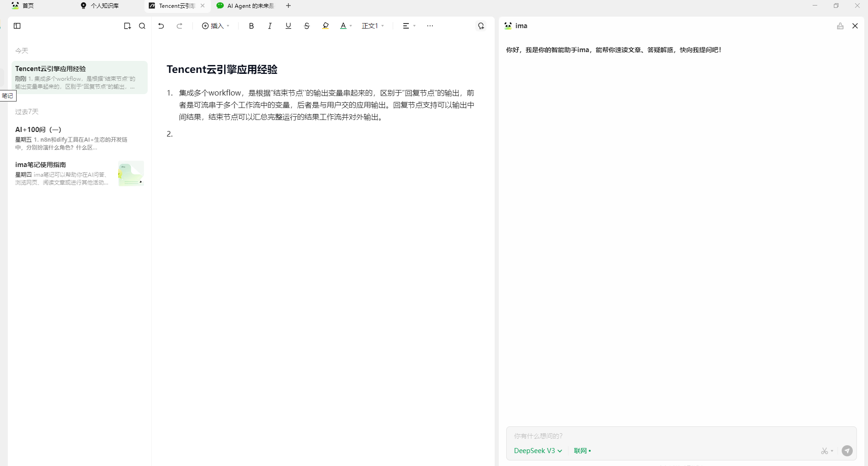Click the 过去7天 section label

27,112
